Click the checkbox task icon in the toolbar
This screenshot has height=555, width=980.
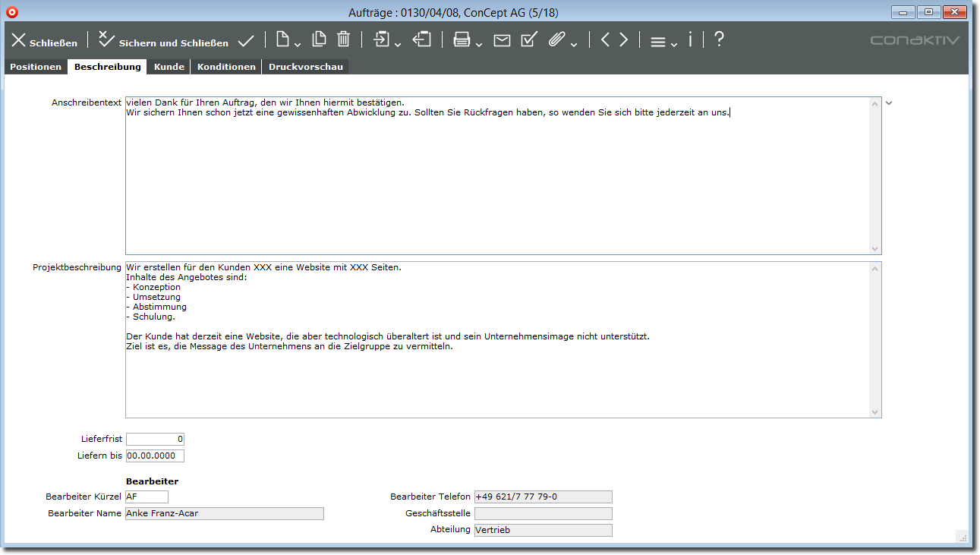(x=529, y=39)
